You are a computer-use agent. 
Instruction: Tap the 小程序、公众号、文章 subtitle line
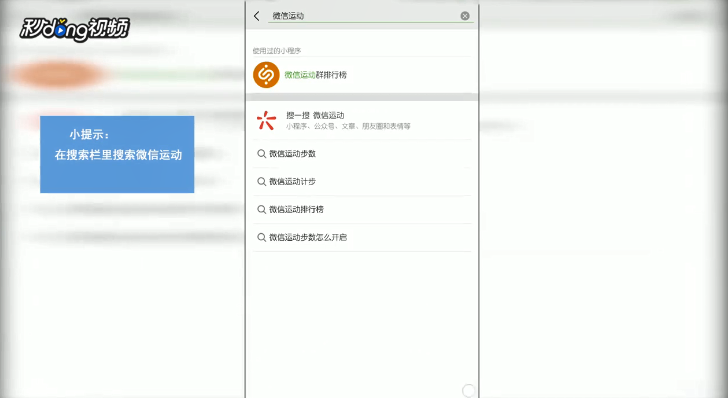pos(348,126)
